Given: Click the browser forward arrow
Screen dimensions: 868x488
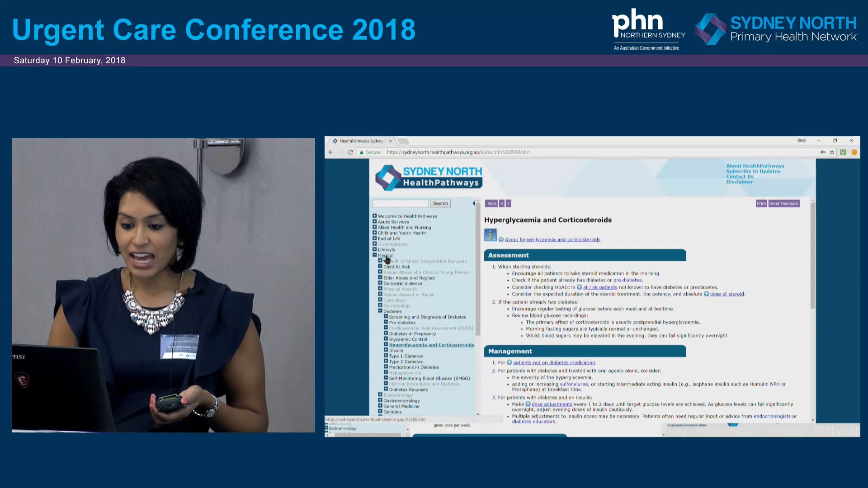Looking at the screenshot, I should point(341,152).
